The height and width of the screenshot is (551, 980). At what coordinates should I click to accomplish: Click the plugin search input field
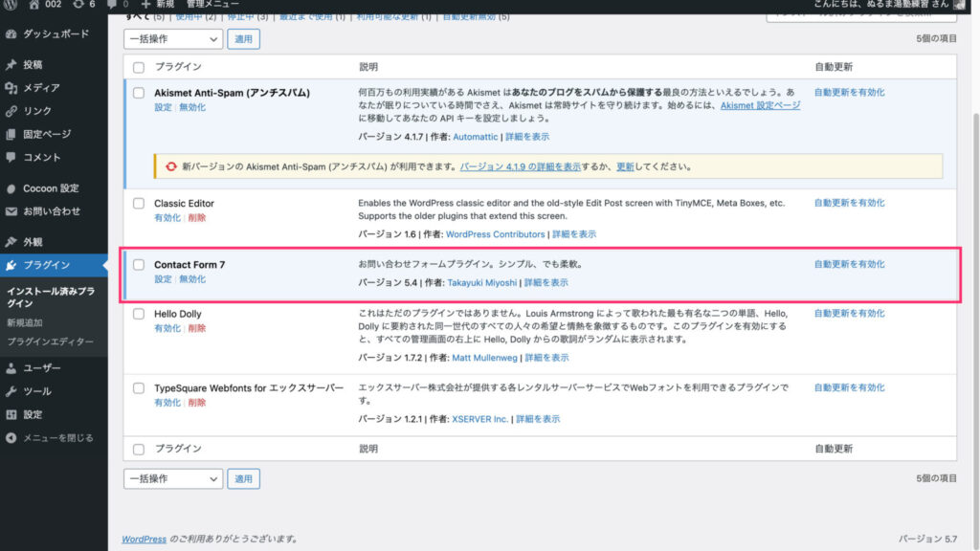861,13
